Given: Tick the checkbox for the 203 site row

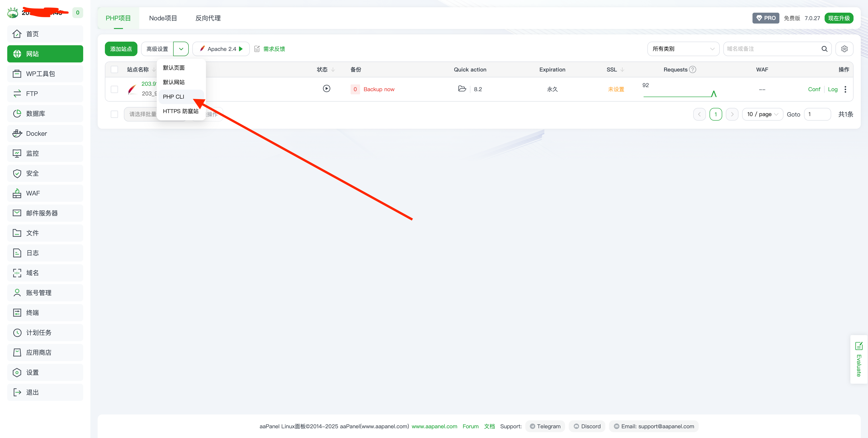Looking at the screenshot, I should click(x=115, y=89).
